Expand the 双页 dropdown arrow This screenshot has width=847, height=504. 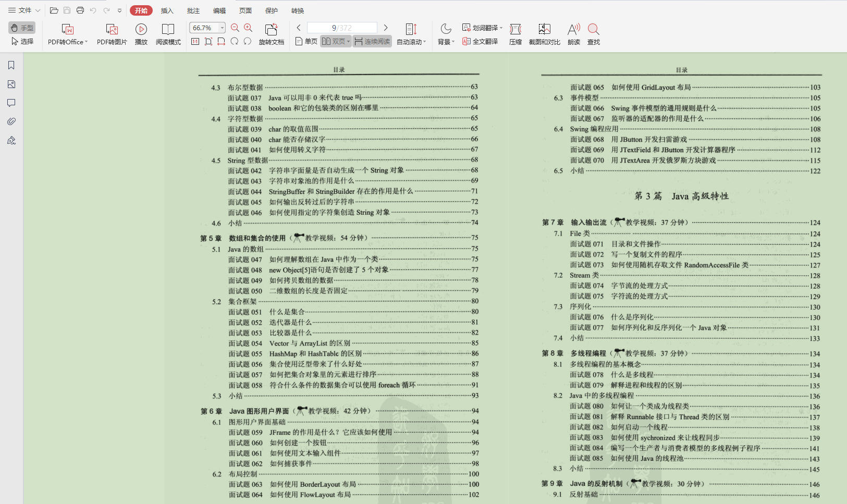(x=349, y=42)
